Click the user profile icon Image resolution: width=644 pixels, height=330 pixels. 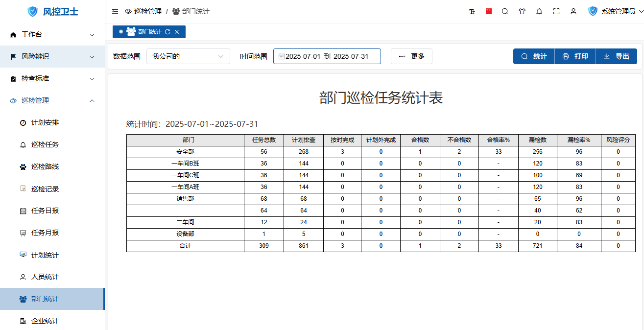click(573, 11)
